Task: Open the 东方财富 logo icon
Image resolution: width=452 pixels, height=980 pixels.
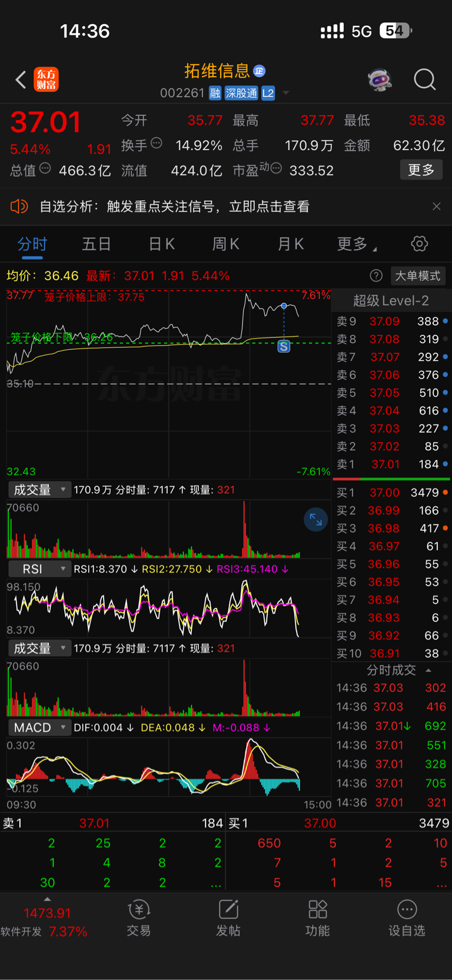Action: [46, 79]
